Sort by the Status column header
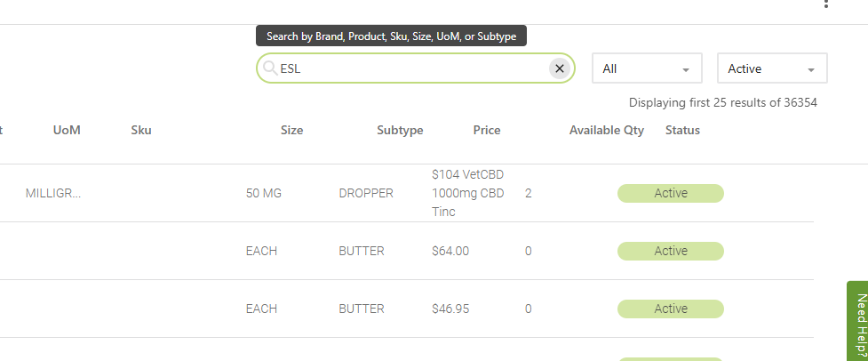 pos(682,130)
